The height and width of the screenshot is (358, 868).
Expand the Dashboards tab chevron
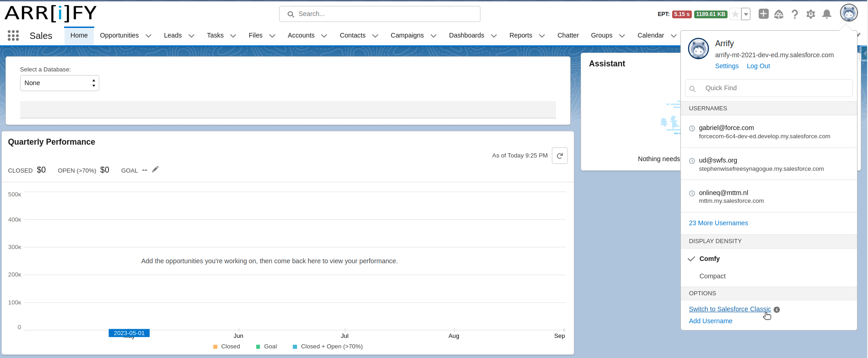(494, 36)
